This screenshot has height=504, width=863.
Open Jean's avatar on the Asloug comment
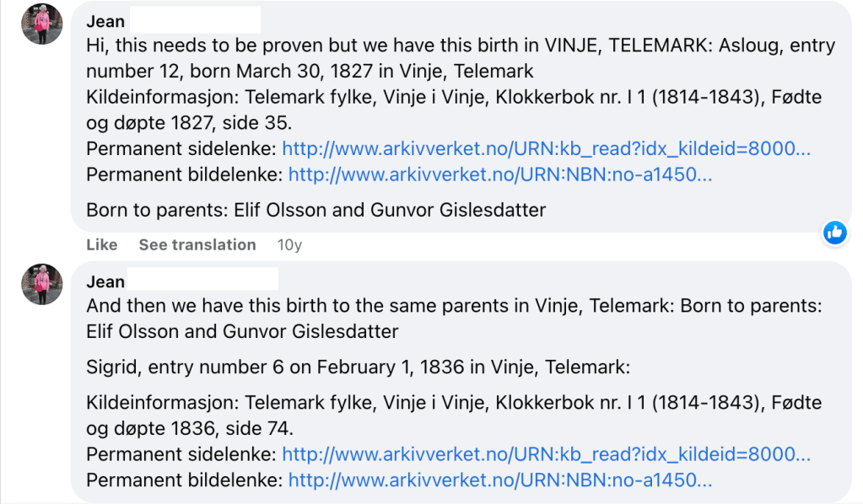42,24
